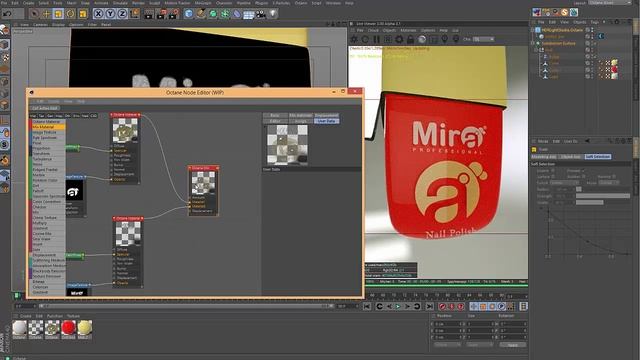Switch to the Soft Selection tab
Screen dimensions: 640x360
coord(598,157)
